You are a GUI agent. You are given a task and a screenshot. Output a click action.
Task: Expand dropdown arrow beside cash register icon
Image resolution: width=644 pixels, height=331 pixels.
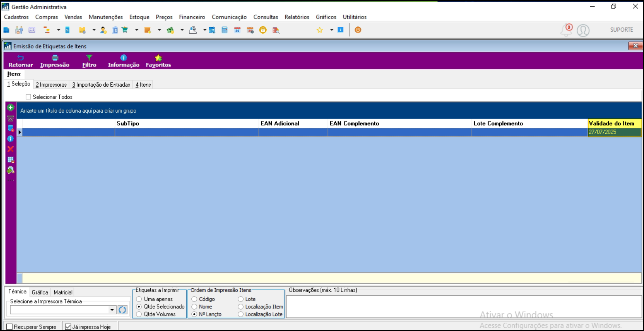pyautogui.click(x=205, y=30)
